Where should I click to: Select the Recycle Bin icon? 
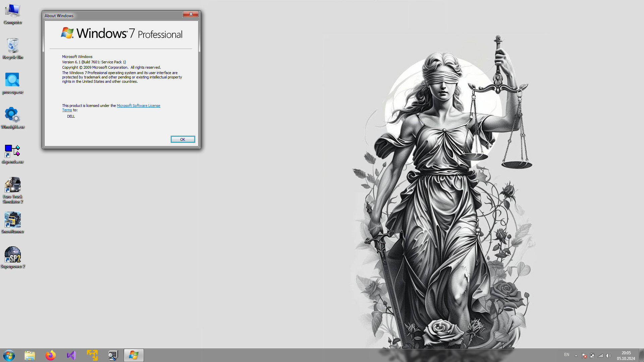(12, 46)
